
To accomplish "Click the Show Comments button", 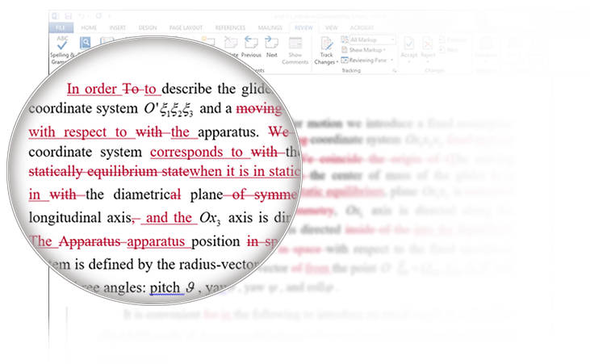I will [x=295, y=50].
